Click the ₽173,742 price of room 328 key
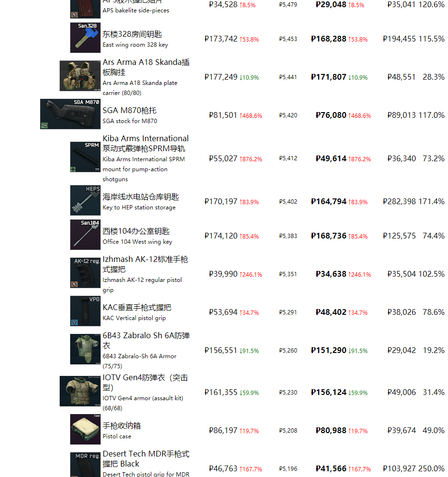This screenshot has width=448, height=477. (221, 39)
